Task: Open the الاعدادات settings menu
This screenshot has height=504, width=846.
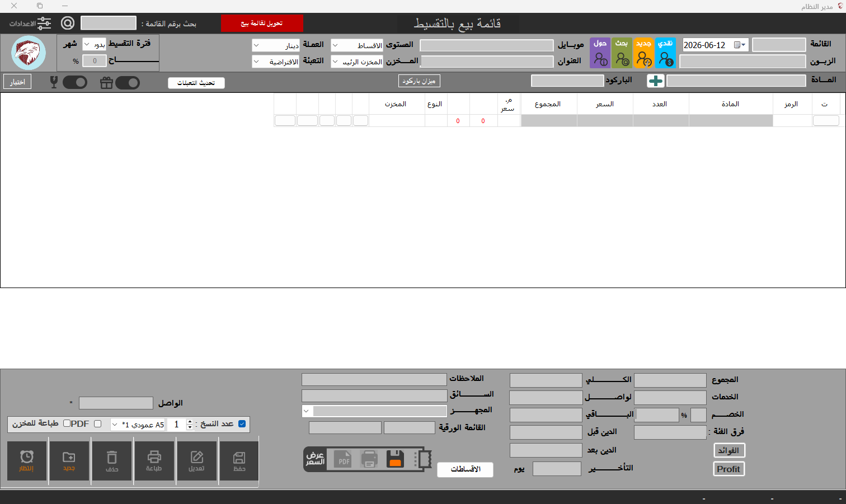Action: [30, 23]
